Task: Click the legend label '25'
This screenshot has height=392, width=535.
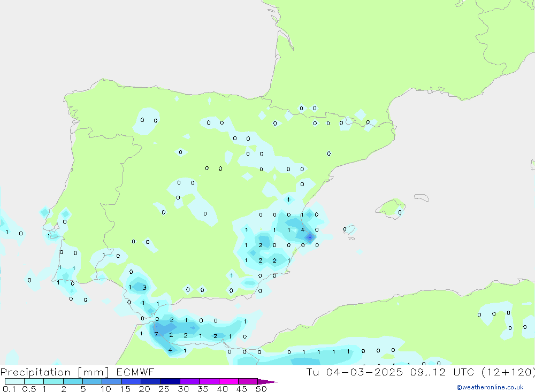Action: (x=164, y=389)
